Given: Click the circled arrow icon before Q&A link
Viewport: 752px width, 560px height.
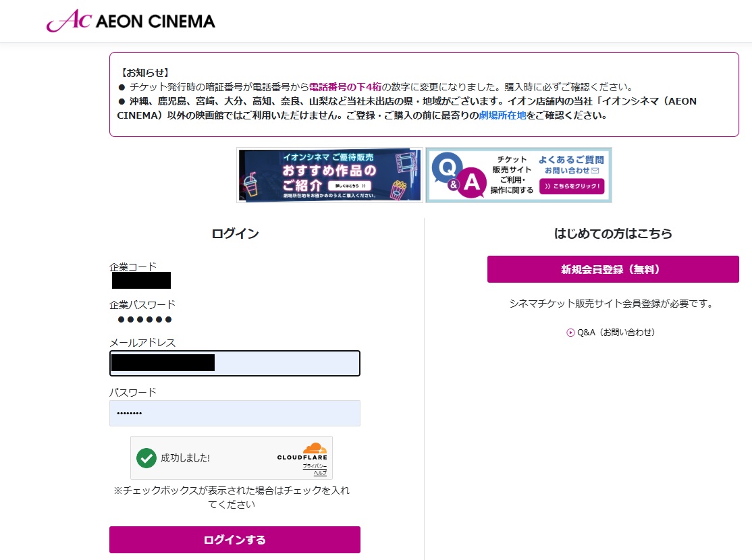Looking at the screenshot, I should tap(570, 333).
